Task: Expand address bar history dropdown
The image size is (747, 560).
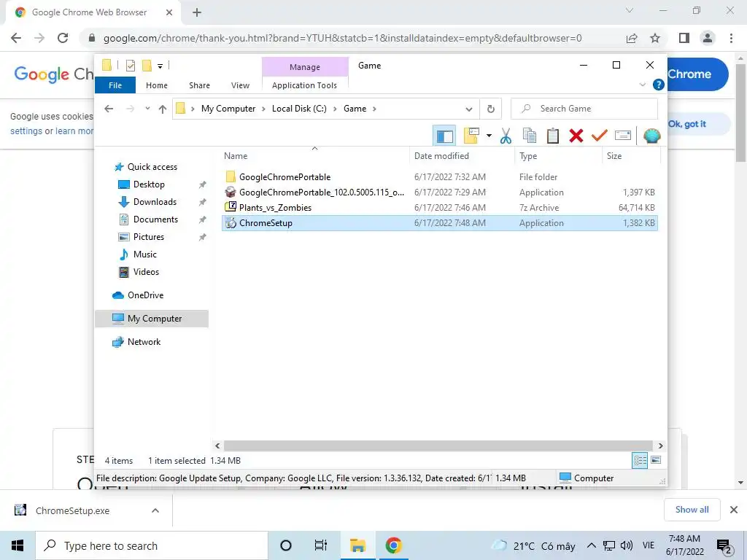Action: click(469, 109)
